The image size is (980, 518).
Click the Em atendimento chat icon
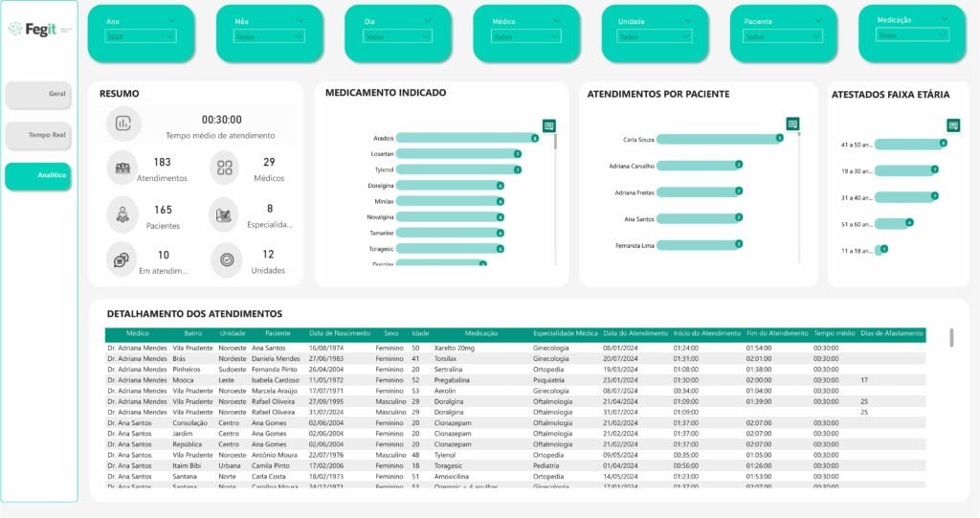tap(122, 259)
